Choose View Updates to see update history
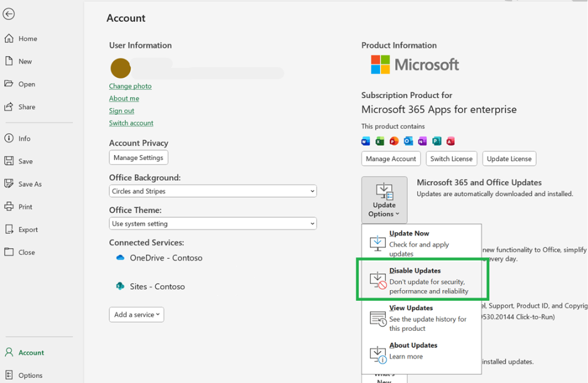Image resolution: width=588 pixels, height=383 pixels. 421,317
